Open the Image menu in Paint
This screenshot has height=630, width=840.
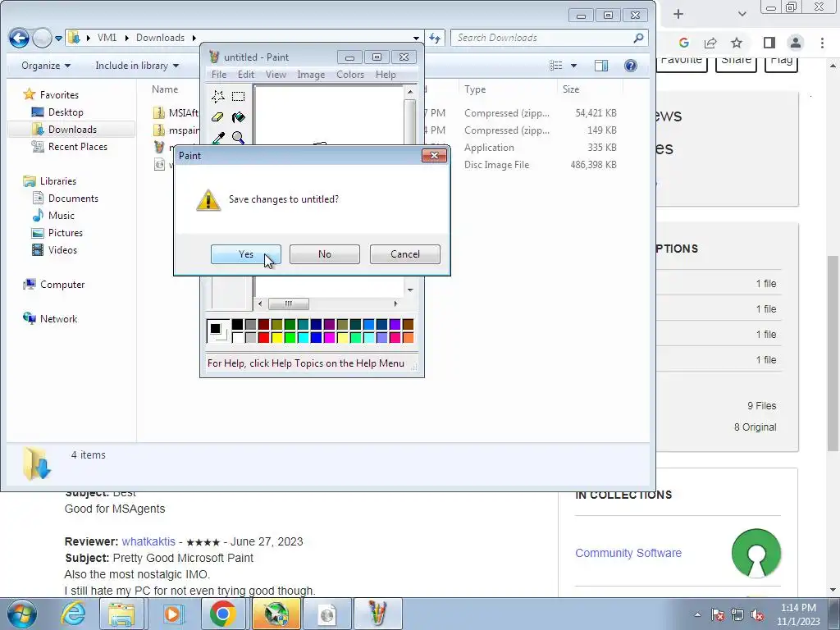(x=311, y=75)
